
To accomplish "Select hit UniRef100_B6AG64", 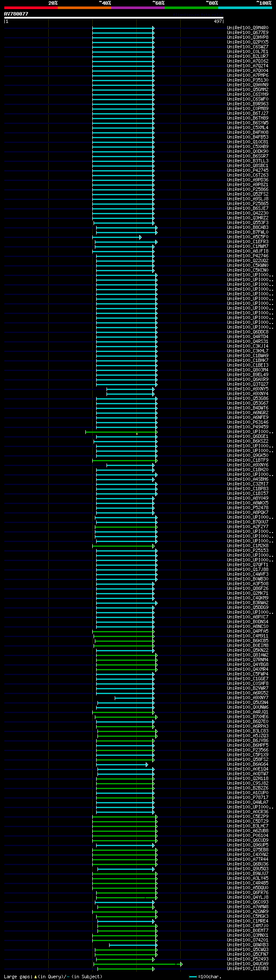I will 248,764.
